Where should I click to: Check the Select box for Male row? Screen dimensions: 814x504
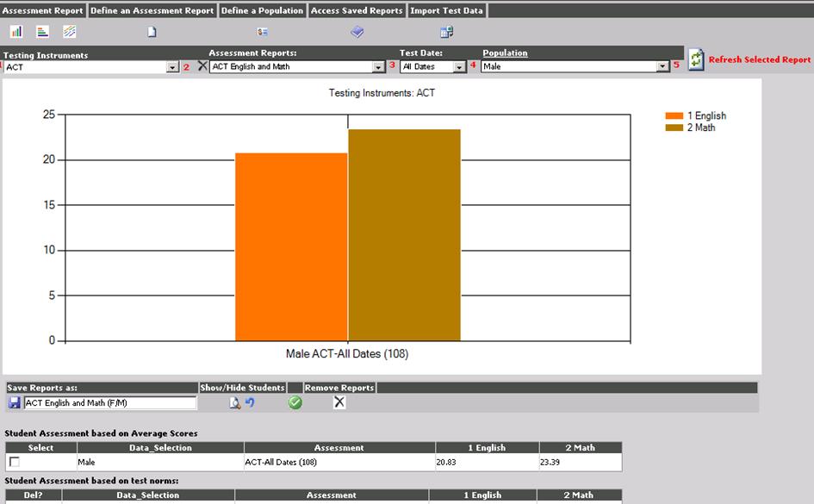pos(15,463)
